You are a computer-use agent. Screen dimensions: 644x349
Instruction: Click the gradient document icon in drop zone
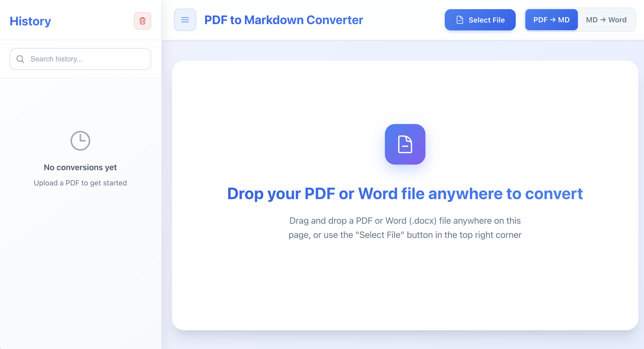[x=405, y=144]
